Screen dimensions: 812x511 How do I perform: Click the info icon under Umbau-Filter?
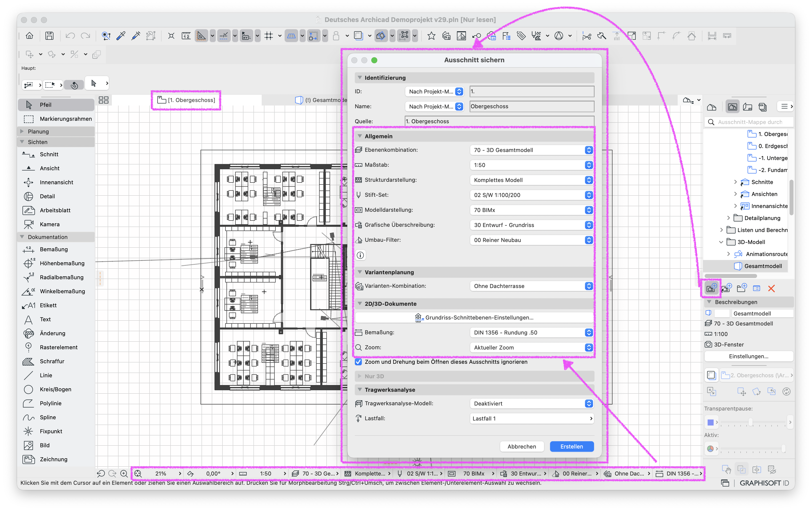click(360, 255)
